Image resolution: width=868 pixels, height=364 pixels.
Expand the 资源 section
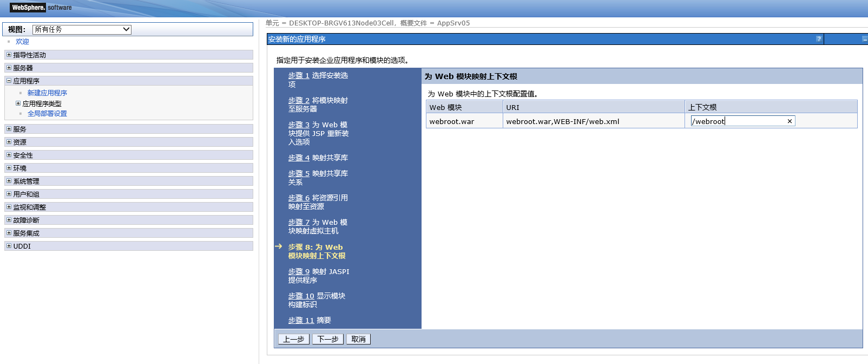pos(9,142)
